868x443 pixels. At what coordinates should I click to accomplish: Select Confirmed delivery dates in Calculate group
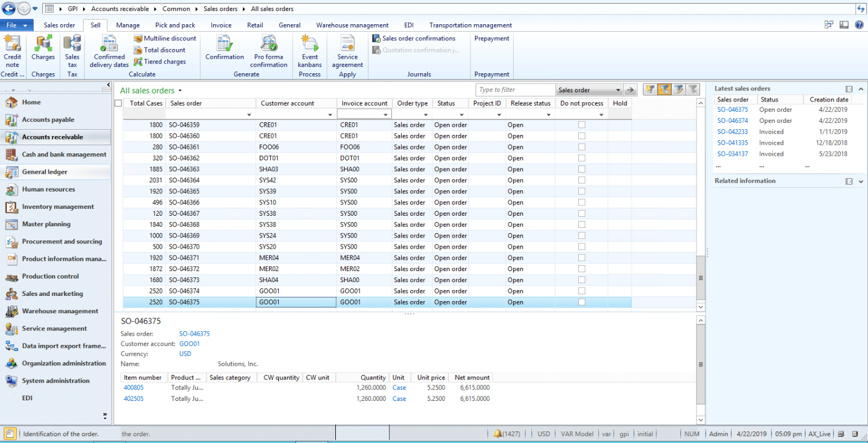click(108, 52)
